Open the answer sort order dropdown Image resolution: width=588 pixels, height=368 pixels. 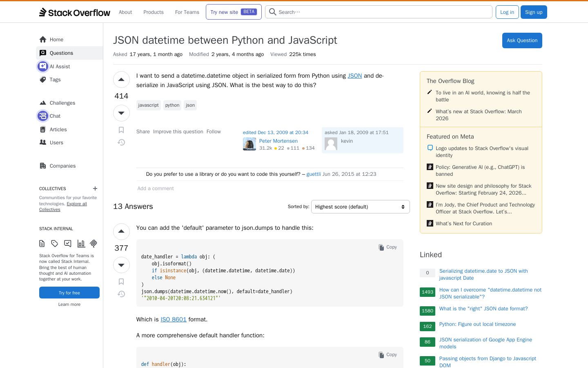click(360, 207)
